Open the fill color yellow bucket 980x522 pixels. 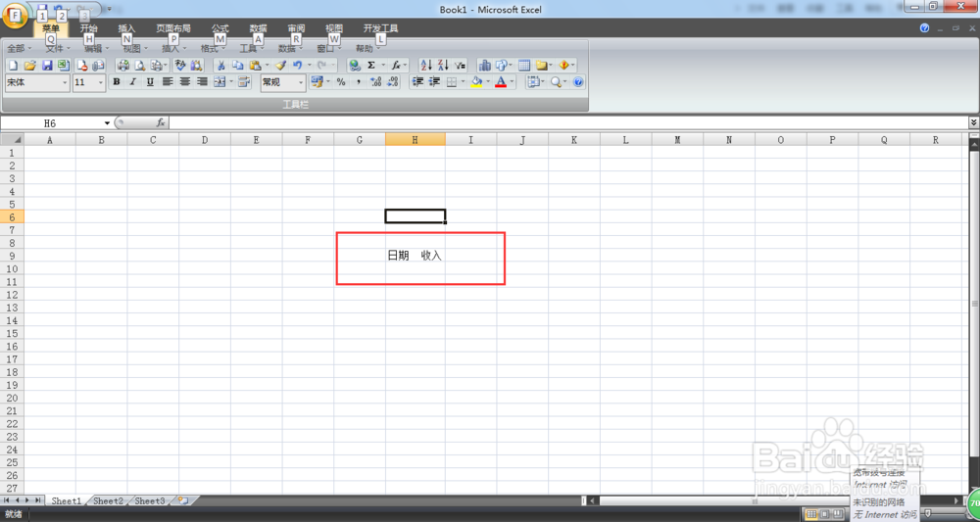476,82
